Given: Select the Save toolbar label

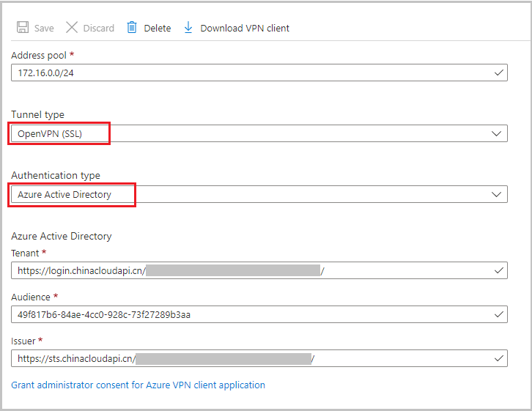Looking at the screenshot, I should [x=44, y=28].
